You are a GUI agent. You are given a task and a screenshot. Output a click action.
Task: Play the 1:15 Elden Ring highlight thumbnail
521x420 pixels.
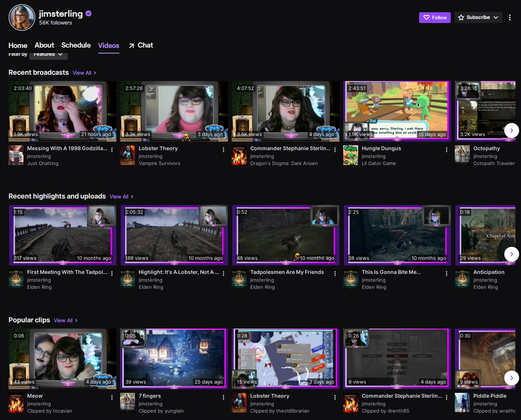click(x=62, y=235)
